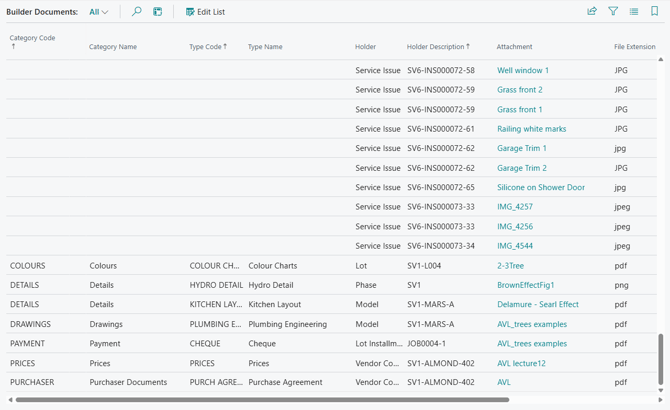
Task: Click holder description SV6-INS000072-58
Action: (x=441, y=70)
